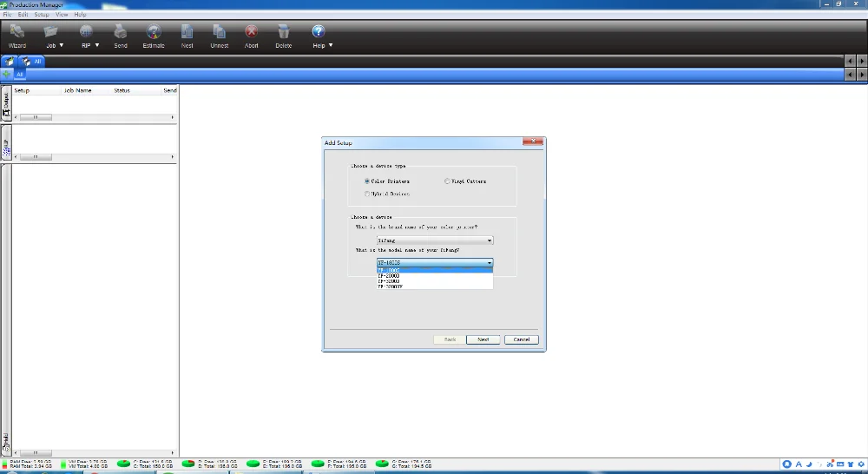Image resolution: width=868 pixels, height=474 pixels.
Task: Click the Send column header
Action: point(170,90)
